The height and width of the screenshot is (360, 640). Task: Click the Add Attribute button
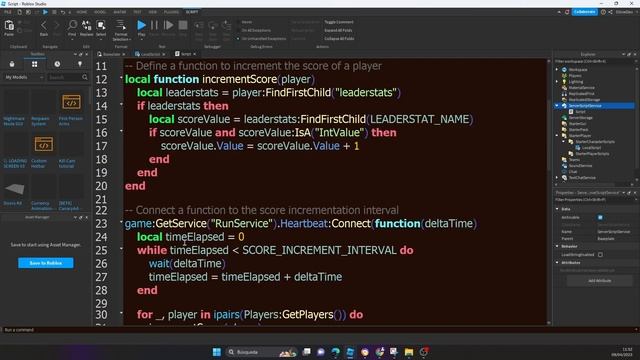pos(600,281)
